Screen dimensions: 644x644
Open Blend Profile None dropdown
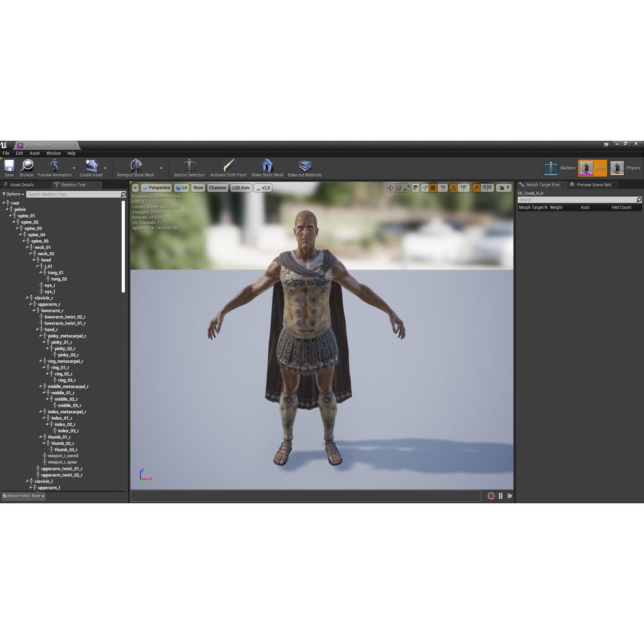tap(23, 496)
